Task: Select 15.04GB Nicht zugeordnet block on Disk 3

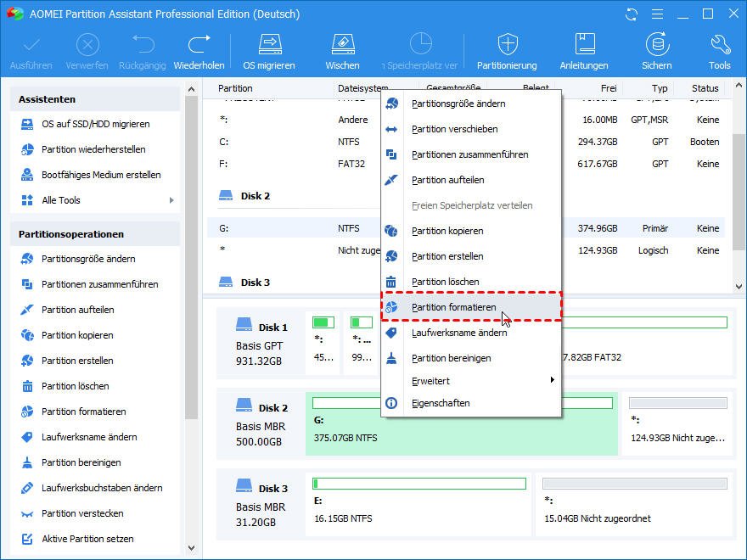Action: (x=635, y=505)
